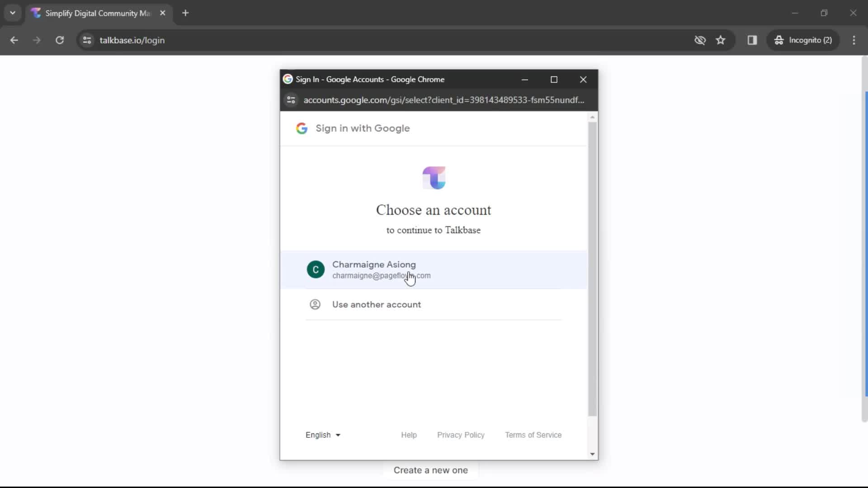Open Chrome's three-dot menu

click(854, 40)
